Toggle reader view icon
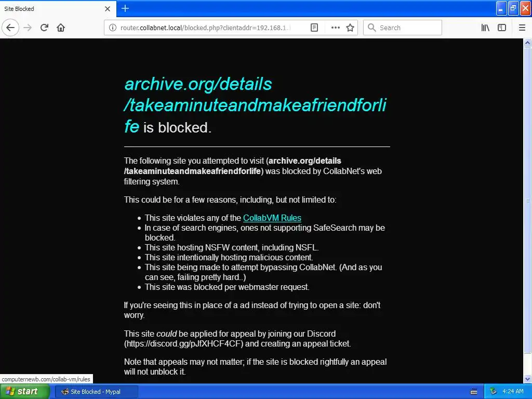532x399 pixels. (314, 28)
